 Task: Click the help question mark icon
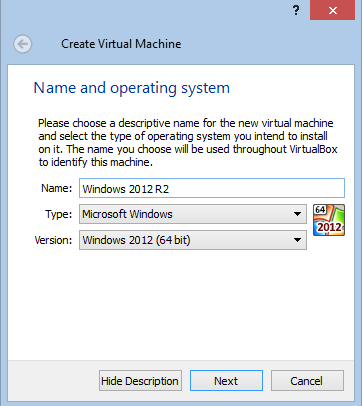[x=296, y=10]
